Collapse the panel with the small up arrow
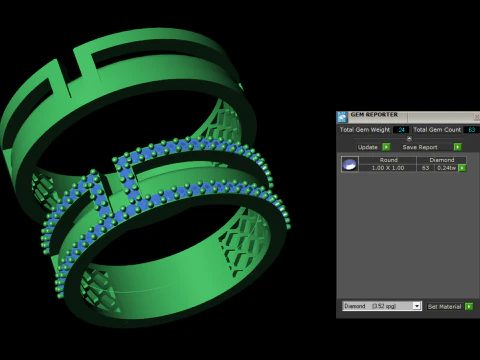 point(409,138)
